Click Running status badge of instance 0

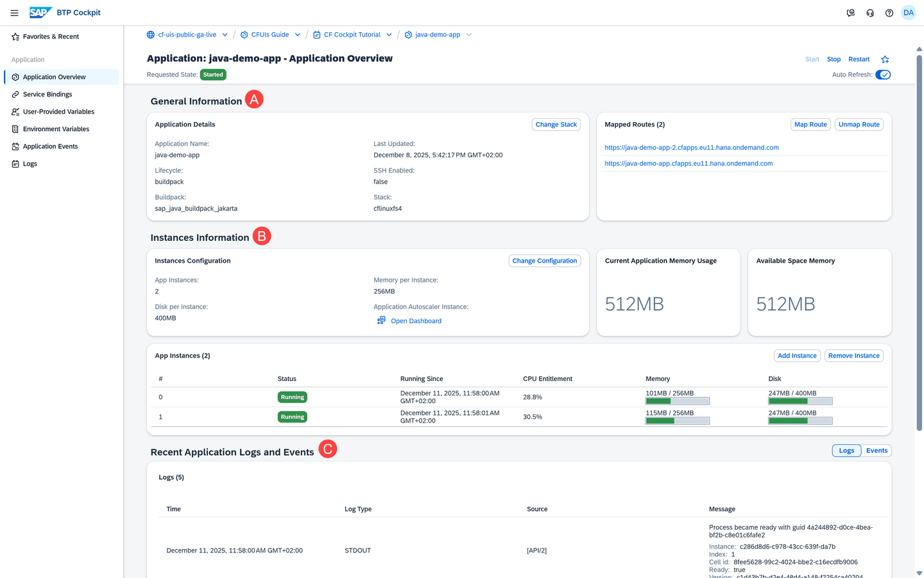coord(292,397)
